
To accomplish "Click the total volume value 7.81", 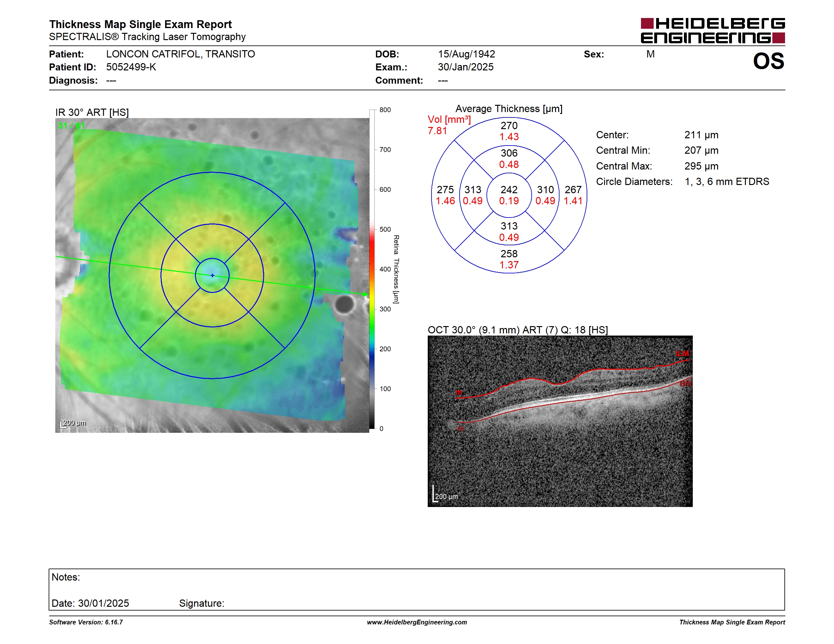I will (x=437, y=131).
